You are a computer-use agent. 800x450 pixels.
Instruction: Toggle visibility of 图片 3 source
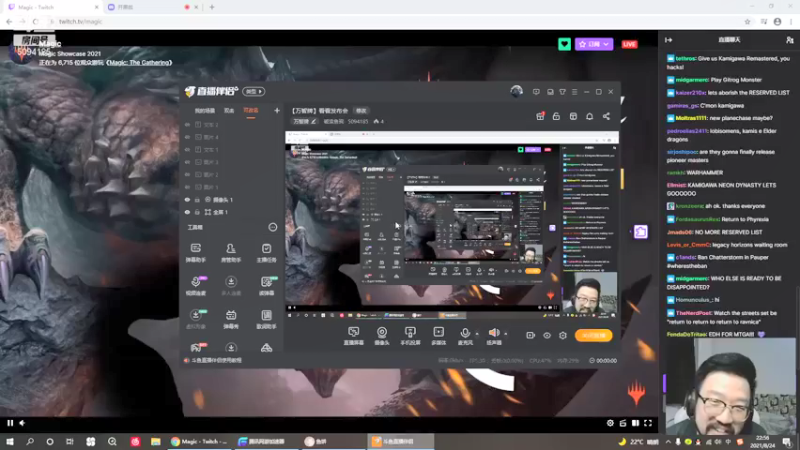pos(187,162)
